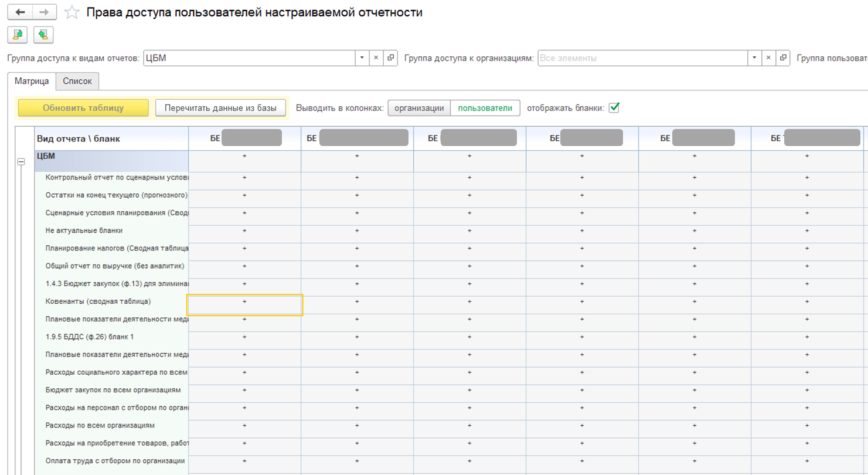Switch column output to 'пользователи'
Viewport: 868px width, 475px height.
(485, 108)
